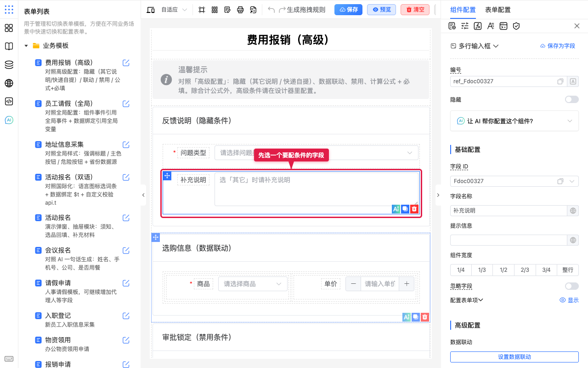Edit the 地址信息采集 template
Viewport: 588px width, 368px height.
[x=126, y=144]
